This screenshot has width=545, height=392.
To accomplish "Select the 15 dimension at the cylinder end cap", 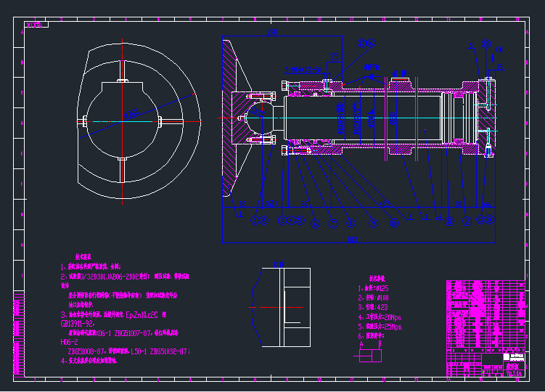I will pos(499,67).
